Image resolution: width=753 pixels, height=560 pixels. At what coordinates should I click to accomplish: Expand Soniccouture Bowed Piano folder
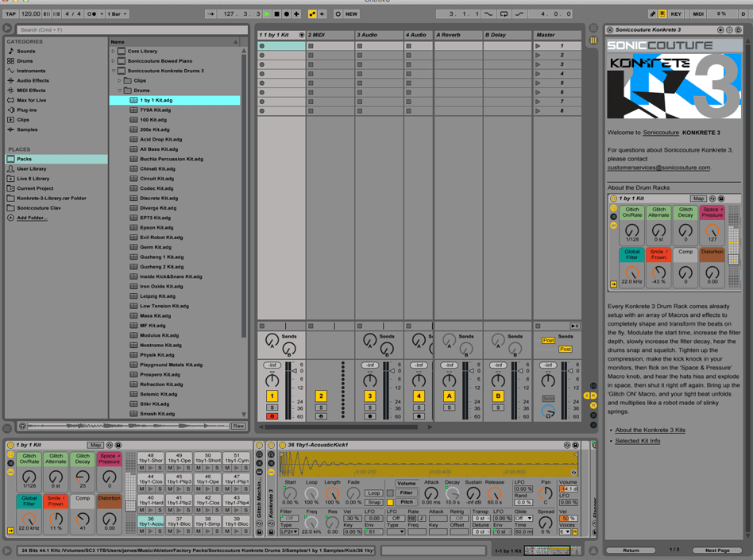pyautogui.click(x=114, y=61)
